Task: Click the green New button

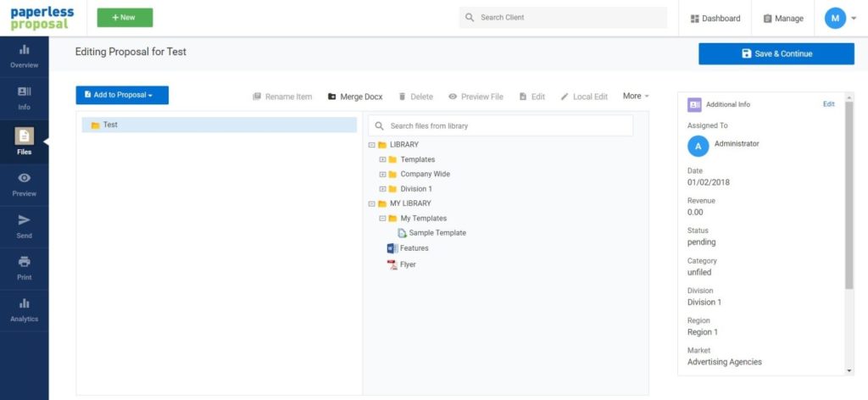Action: point(125,18)
